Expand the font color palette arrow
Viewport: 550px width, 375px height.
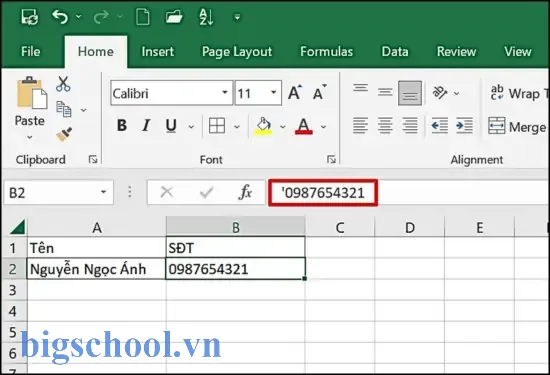click(x=324, y=127)
